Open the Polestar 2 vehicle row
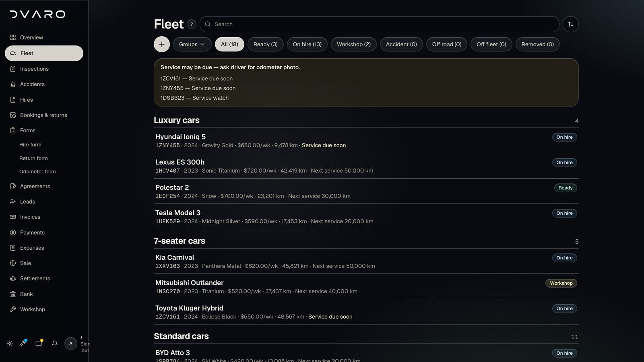This screenshot has width=644, height=362. (x=366, y=191)
